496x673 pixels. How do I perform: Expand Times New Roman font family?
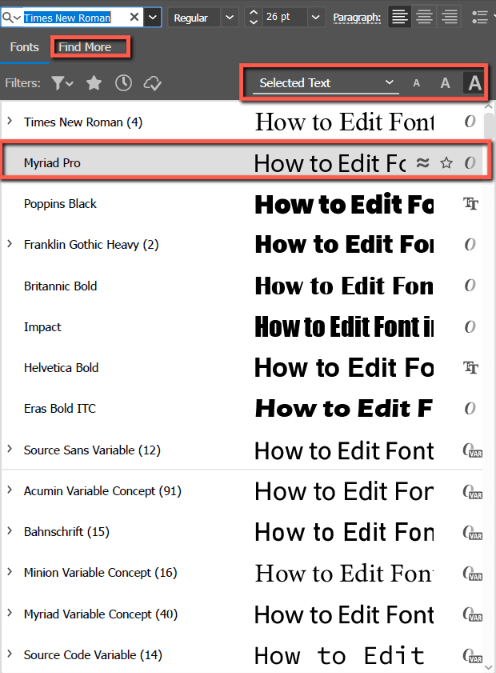pos(9,121)
